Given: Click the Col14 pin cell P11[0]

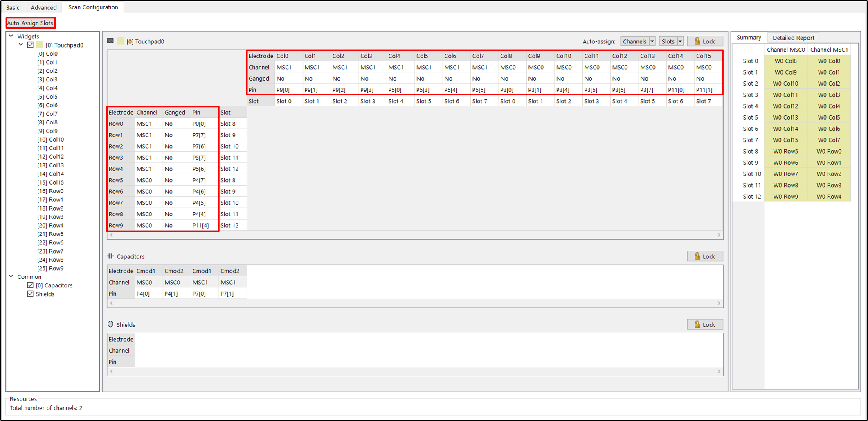Looking at the screenshot, I should (x=680, y=90).
